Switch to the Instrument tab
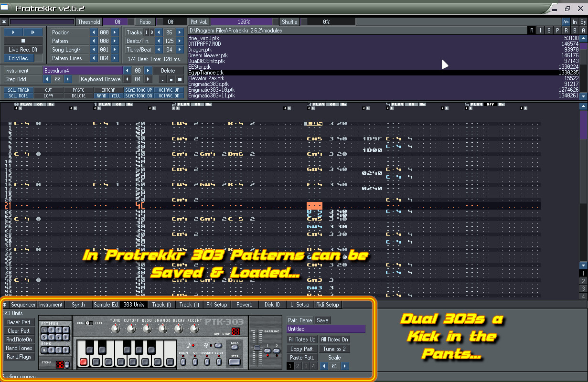Viewport: 588px width, 382px height. tap(51, 305)
